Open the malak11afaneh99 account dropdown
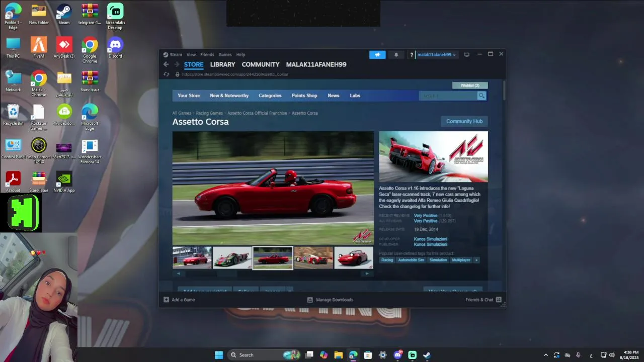Screen dimensions: 644x362 (x=437, y=55)
